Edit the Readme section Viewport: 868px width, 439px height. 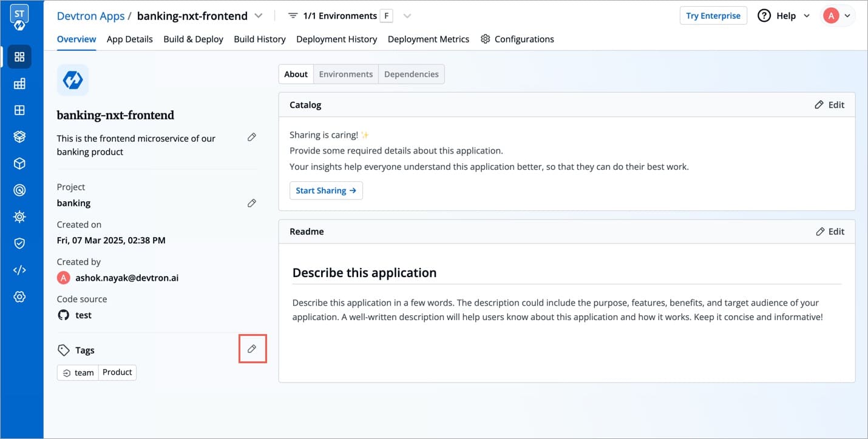(830, 232)
